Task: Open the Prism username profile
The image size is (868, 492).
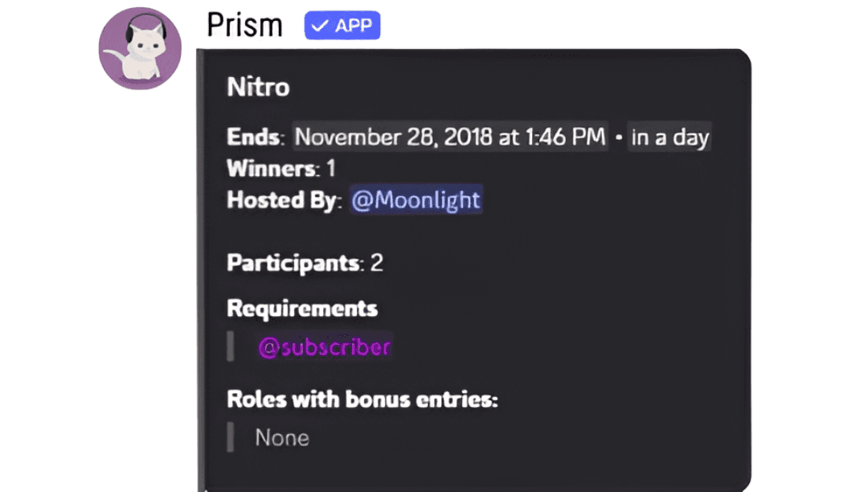Action: click(x=244, y=25)
